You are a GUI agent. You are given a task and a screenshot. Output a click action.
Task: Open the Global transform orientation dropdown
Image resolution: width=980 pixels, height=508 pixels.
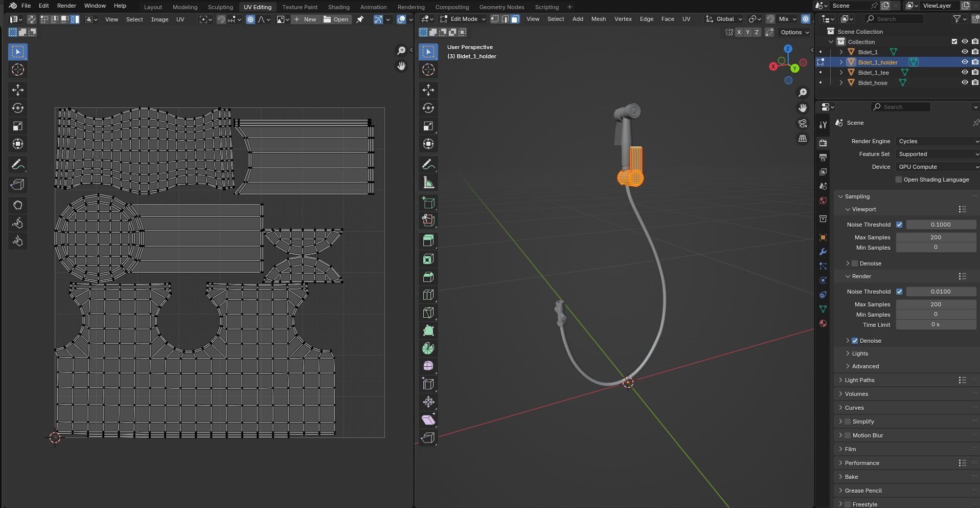pyautogui.click(x=724, y=19)
